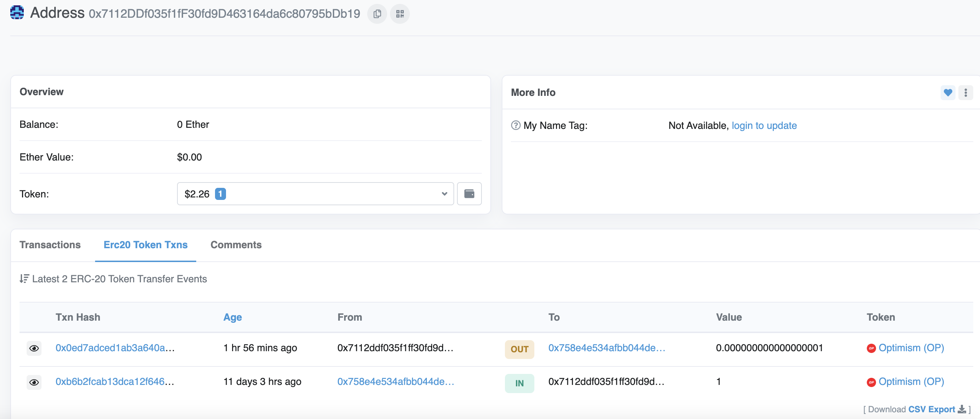This screenshot has width=980, height=419.
Task: Open txn hash 0xb6b2fcab13dca12f646
Action: pyautogui.click(x=115, y=381)
